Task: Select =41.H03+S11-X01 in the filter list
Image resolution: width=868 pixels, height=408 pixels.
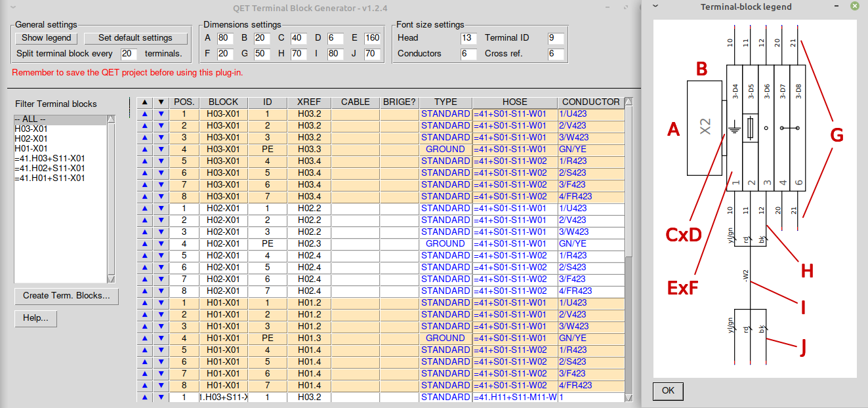Action: click(x=50, y=159)
